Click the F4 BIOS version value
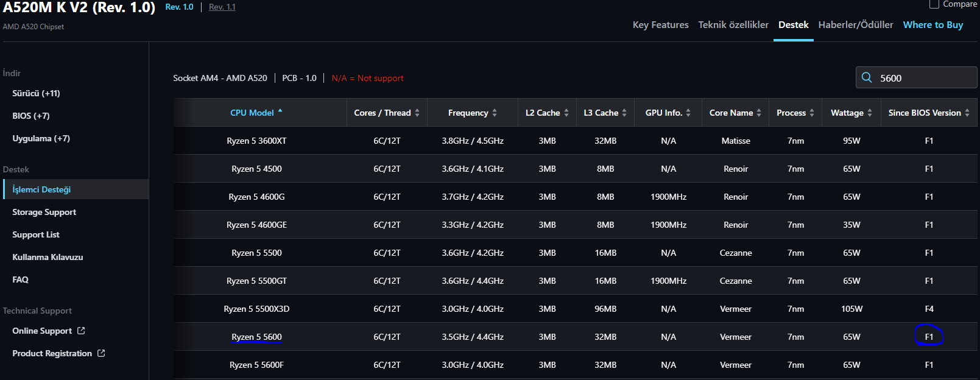Viewport: 980px width, 380px height. (x=929, y=309)
